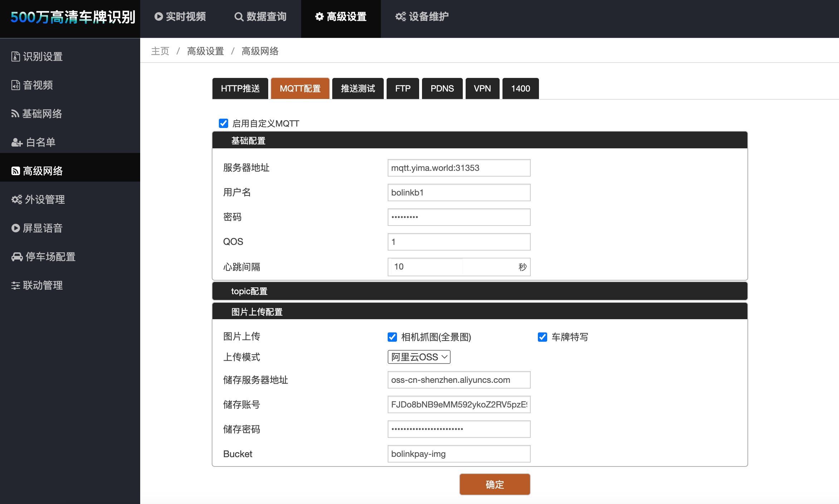This screenshot has height=504, width=839.
Task: Uncheck 车牌特写 checkbox
Action: pyautogui.click(x=543, y=337)
